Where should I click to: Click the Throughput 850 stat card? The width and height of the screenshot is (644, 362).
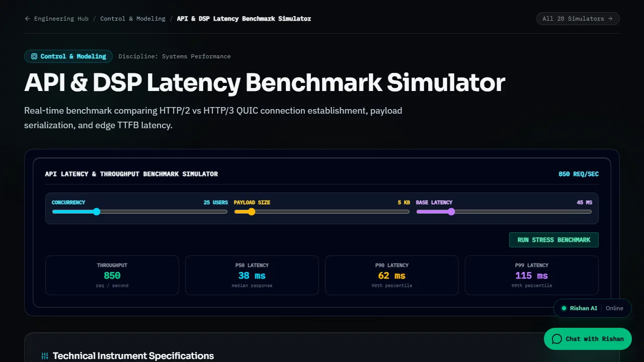[x=112, y=275]
